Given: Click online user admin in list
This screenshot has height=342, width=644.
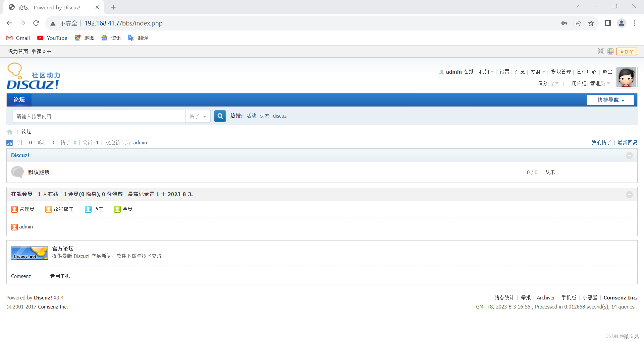Looking at the screenshot, I should click(x=26, y=227).
